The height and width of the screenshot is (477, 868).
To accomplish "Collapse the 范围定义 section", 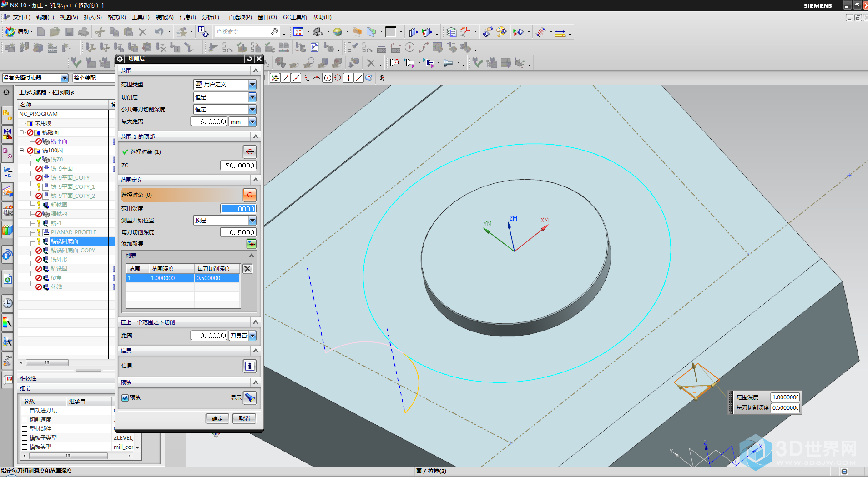I will coord(256,180).
